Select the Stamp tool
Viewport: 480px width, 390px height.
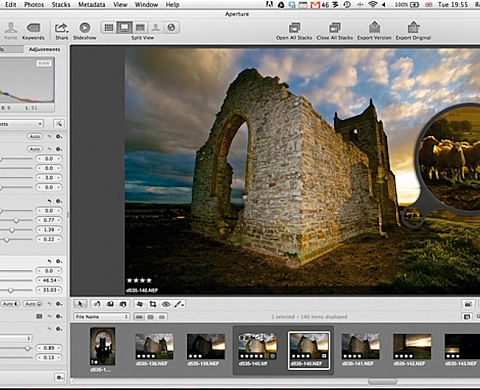click(123, 304)
